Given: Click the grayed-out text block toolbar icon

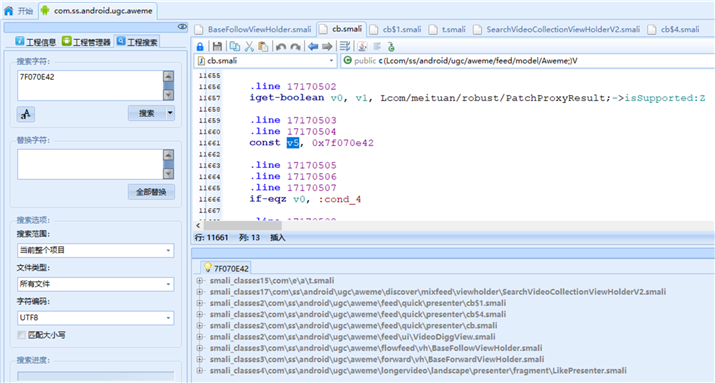Looking at the screenshot, I should [x=377, y=47].
